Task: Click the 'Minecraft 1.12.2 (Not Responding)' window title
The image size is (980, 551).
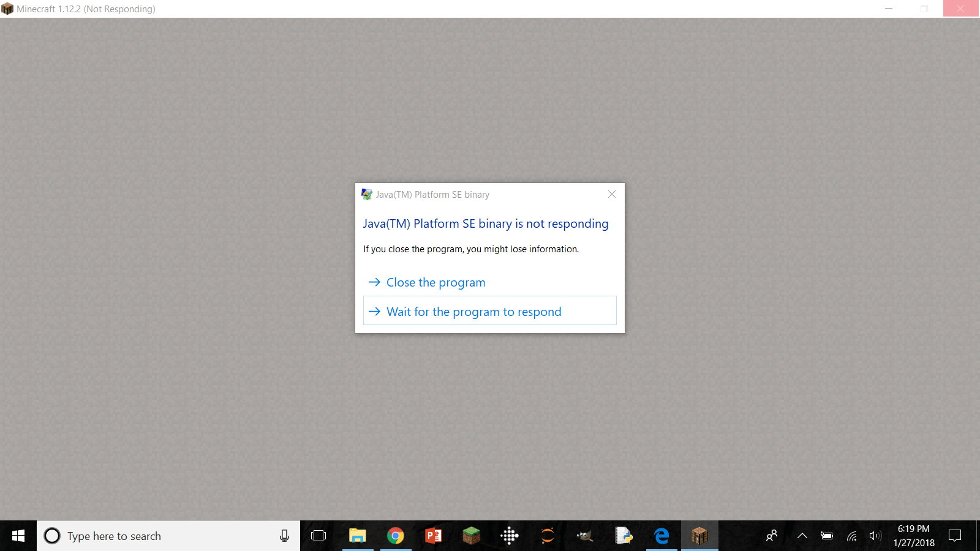Action: point(86,9)
